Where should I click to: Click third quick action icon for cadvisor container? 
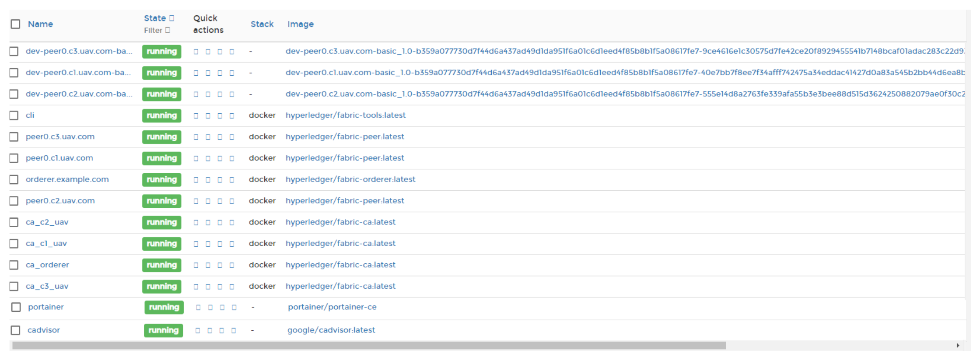(221, 331)
